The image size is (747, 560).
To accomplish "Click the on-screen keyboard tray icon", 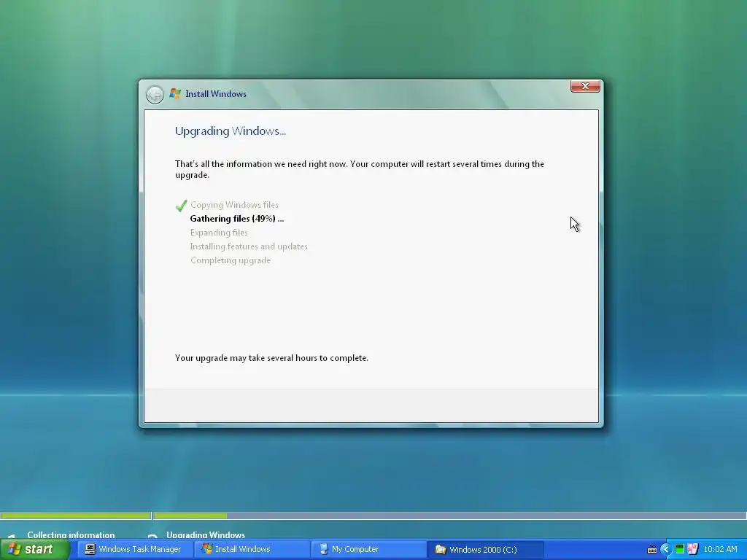I will pyautogui.click(x=652, y=550).
